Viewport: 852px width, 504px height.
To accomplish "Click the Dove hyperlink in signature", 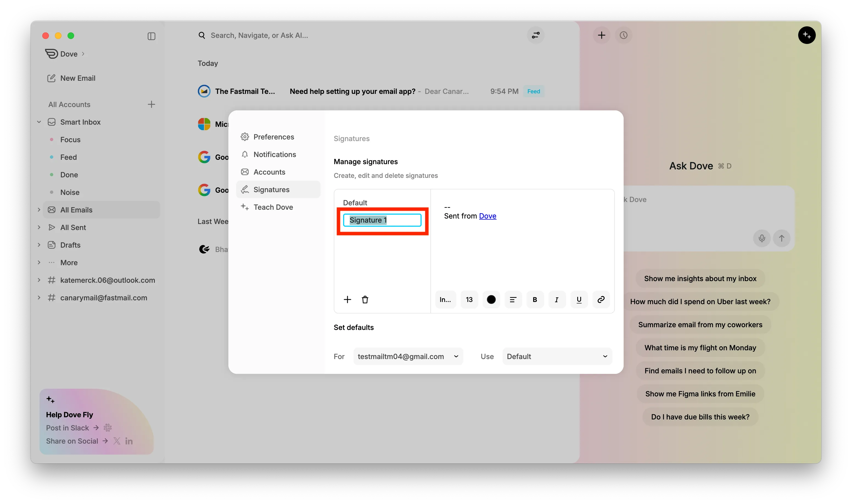I will click(x=487, y=216).
